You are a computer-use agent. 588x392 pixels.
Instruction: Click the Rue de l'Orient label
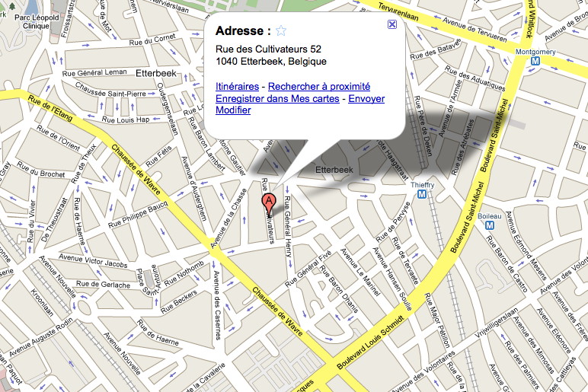click(x=58, y=138)
